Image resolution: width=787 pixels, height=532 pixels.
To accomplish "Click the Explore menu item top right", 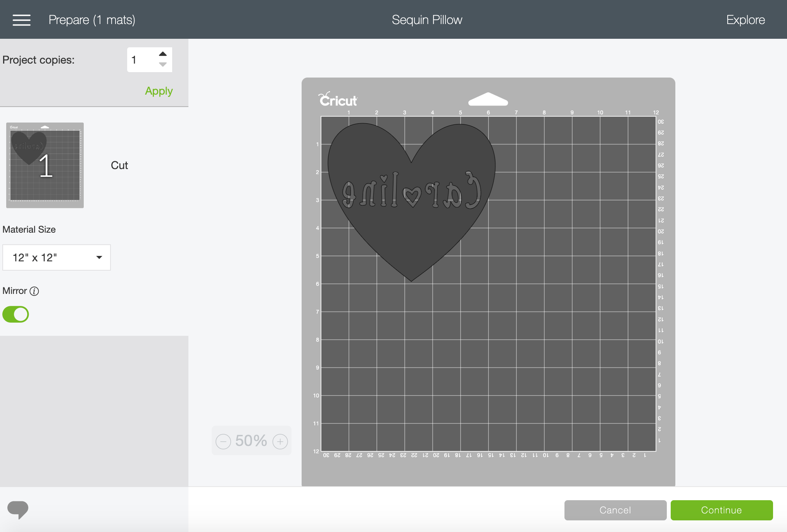I will [x=746, y=19].
